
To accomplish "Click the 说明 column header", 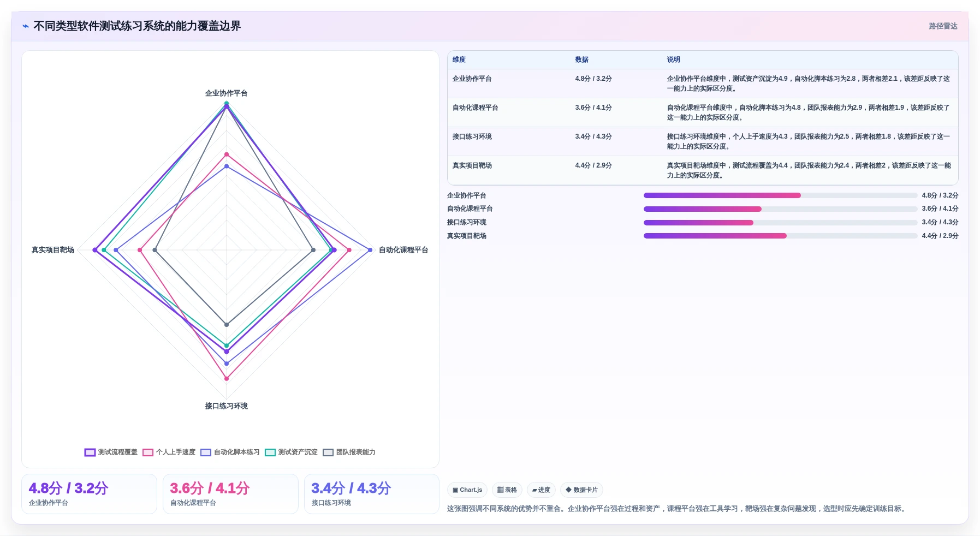I will pyautogui.click(x=673, y=59).
